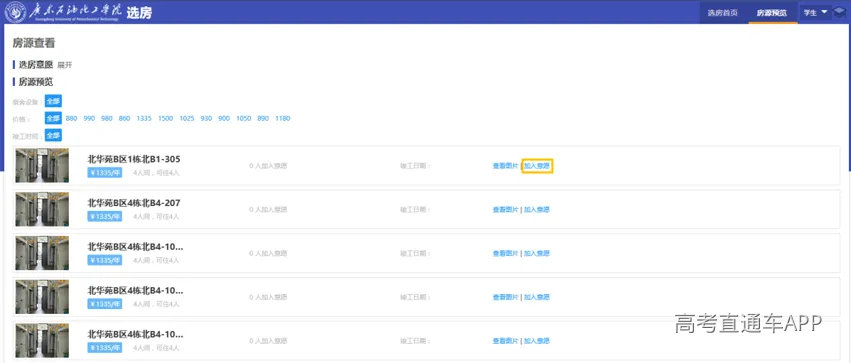This screenshot has width=851, height=363.
Task: Switch to the 房源预览 tab
Action: 772,12
